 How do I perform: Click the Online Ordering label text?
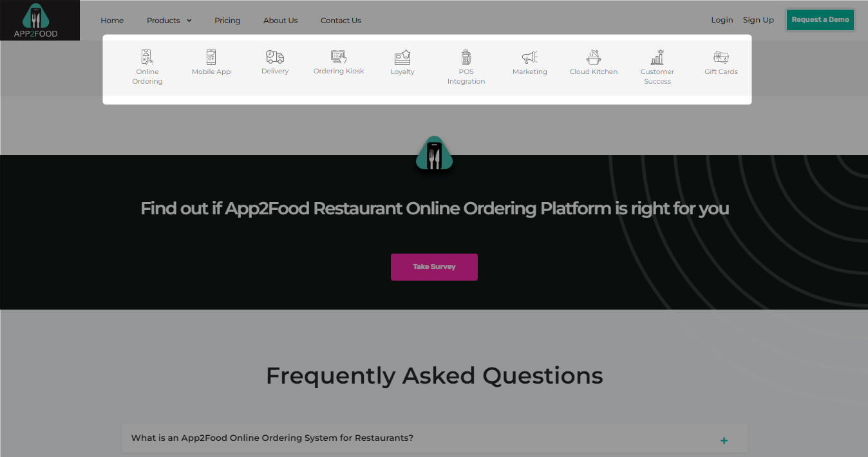coord(147,77)
